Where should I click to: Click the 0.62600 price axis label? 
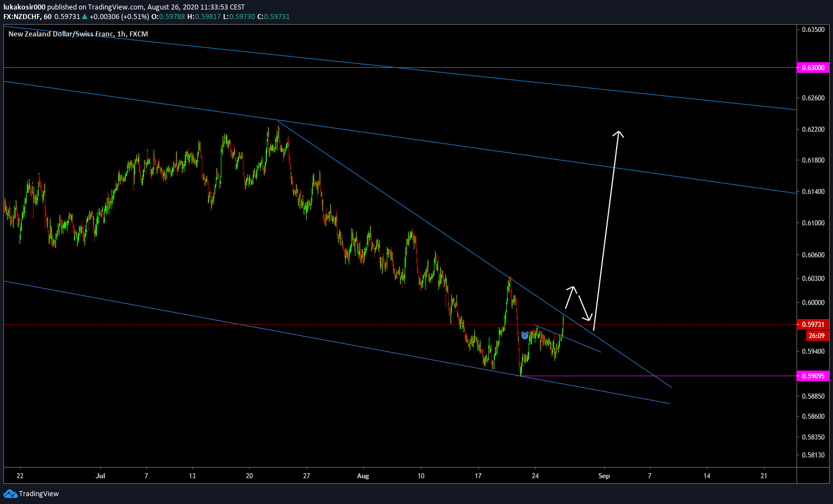[x=813, y=98]
